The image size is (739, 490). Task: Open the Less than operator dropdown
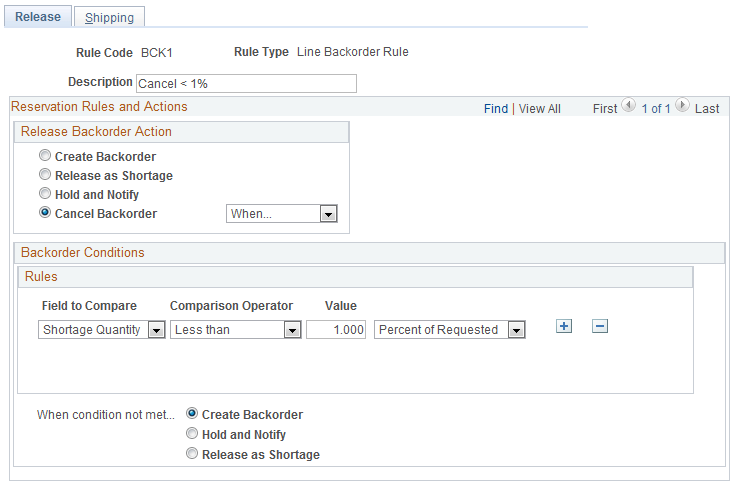click(236, 330)
